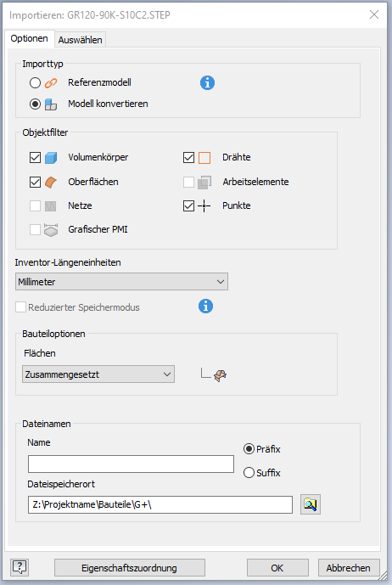Click the orange Oberflächen surface icon
Image resolution: width=392 pixels, height=585 pixels.
pyautogui.click(x=51, y=182)
